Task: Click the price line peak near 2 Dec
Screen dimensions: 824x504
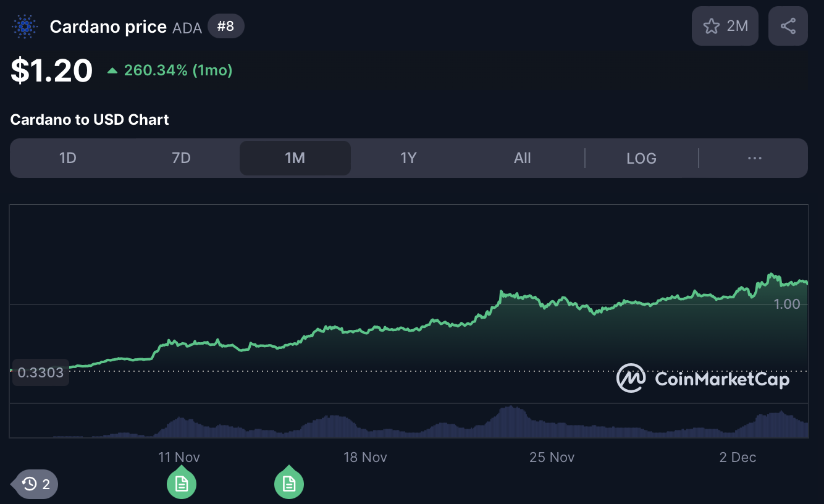Action: point(771,274)
